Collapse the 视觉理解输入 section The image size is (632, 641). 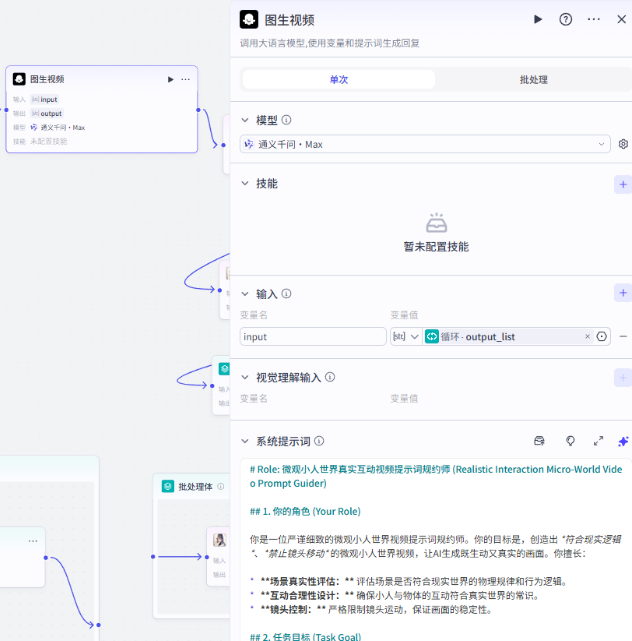click(x=245, y=377)
